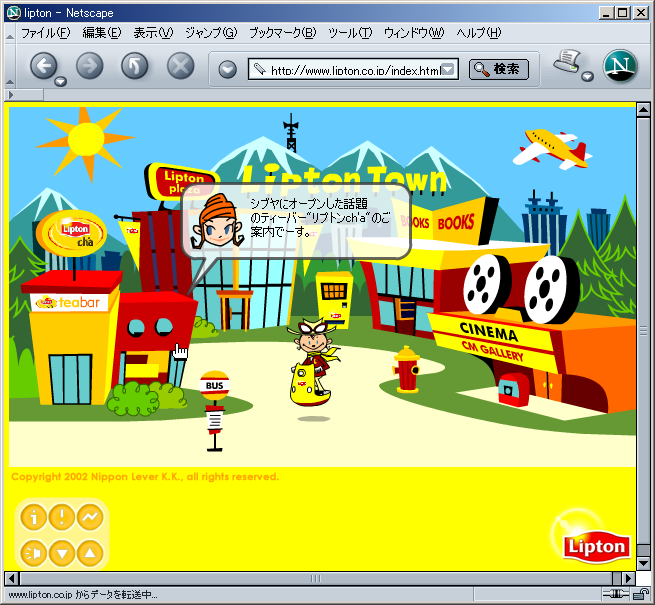Viewport: 655px width, 605px height.
Task: Click the info 'i' round button
Action: click(33, 517)
